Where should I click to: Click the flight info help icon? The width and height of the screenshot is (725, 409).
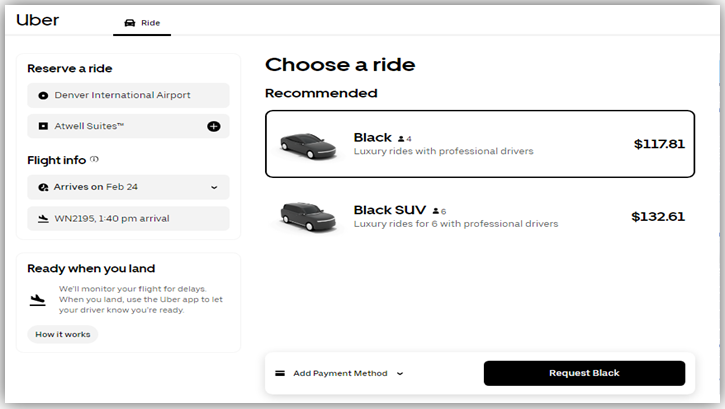[x=95, y=159]
